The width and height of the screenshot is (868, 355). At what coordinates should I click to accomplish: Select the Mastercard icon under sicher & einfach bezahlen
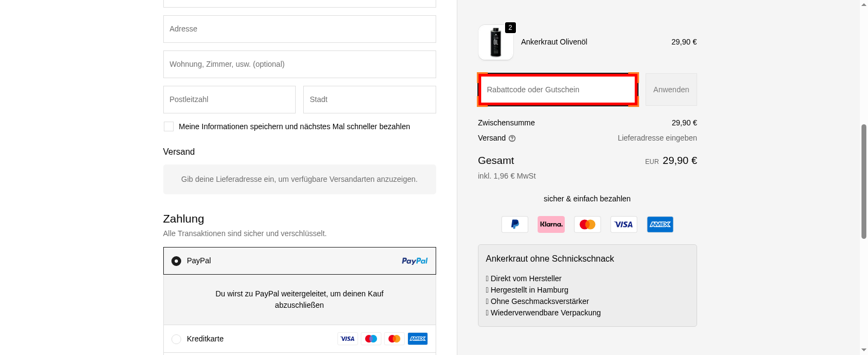point(587,224)
